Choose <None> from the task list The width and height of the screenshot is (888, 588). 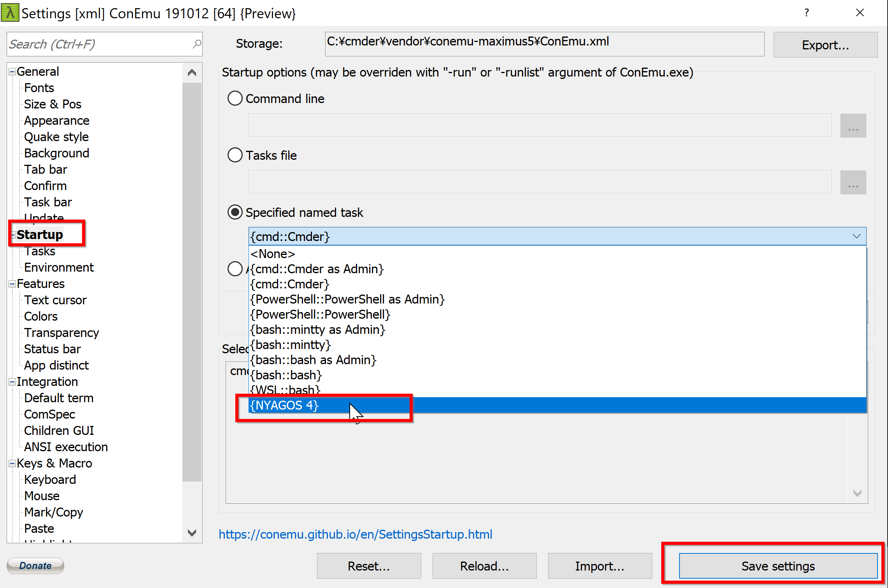557,254
